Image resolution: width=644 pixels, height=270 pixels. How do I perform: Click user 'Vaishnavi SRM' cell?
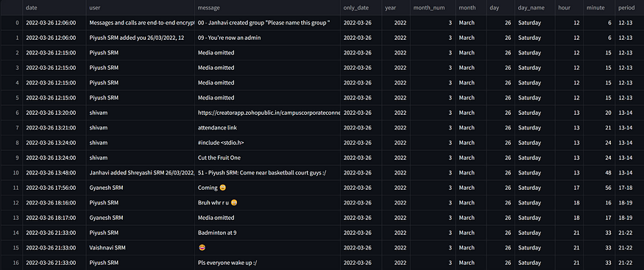141,248
